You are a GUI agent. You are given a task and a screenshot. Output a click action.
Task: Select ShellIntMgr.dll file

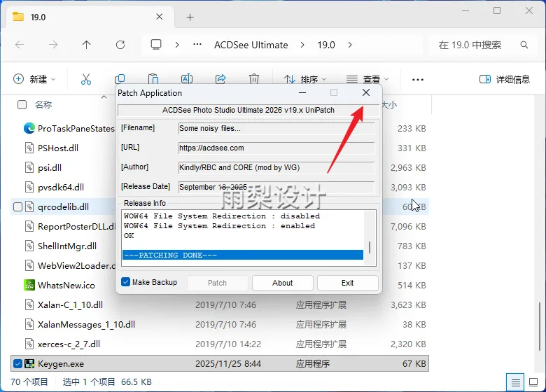tap(67, 246)
